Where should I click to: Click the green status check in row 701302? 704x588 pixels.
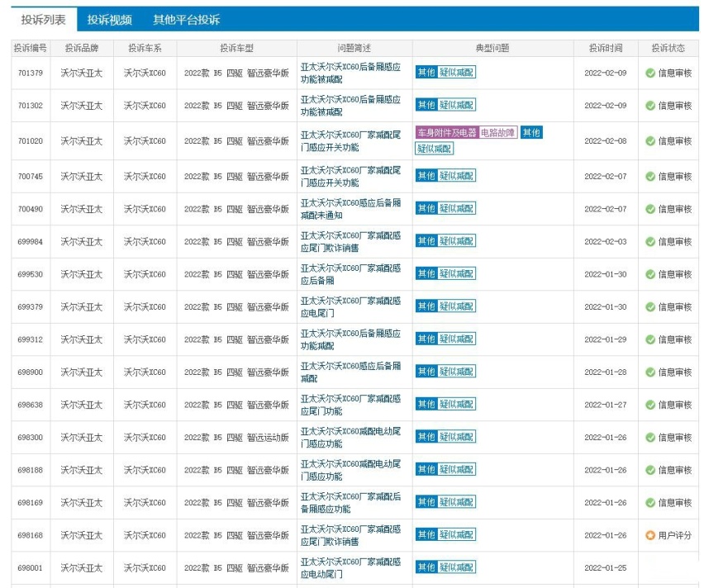(650, 106)
